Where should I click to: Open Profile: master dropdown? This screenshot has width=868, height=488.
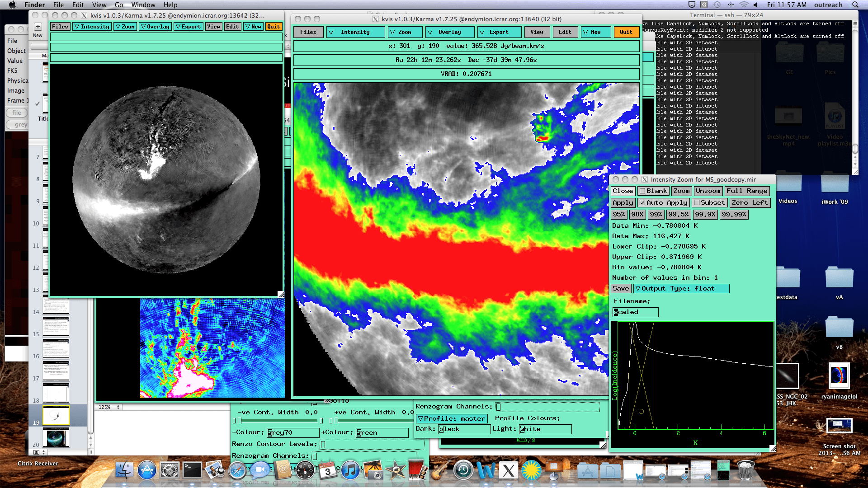[x=452, y=419]
